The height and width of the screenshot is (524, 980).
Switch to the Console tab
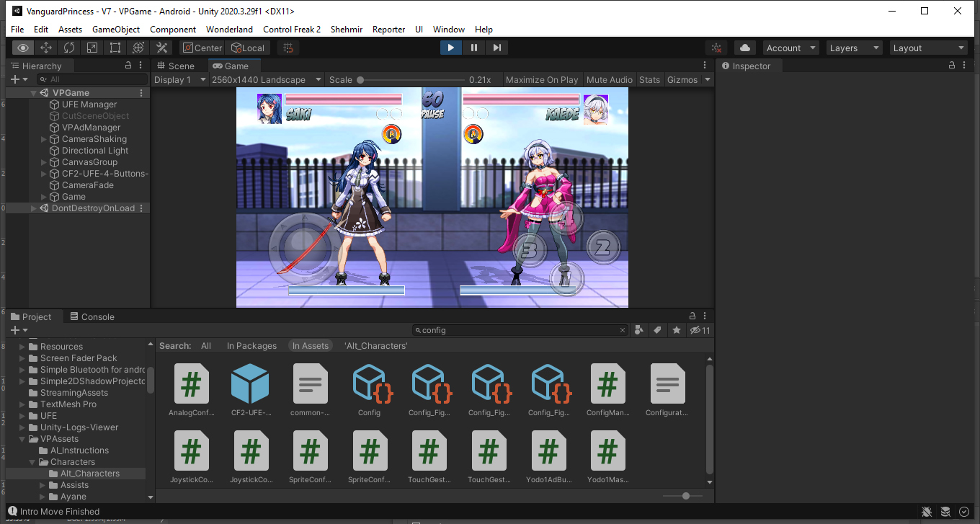coord(92,316)
